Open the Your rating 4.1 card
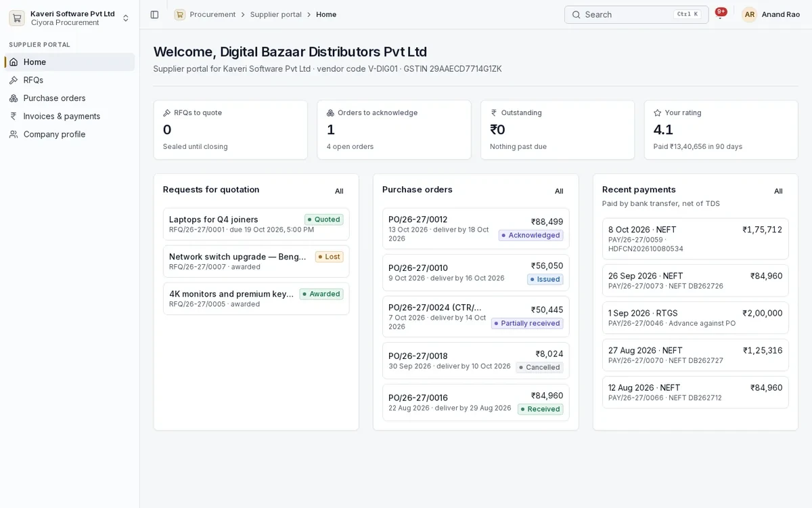This screenshot has width=812, height=508. 721,130
